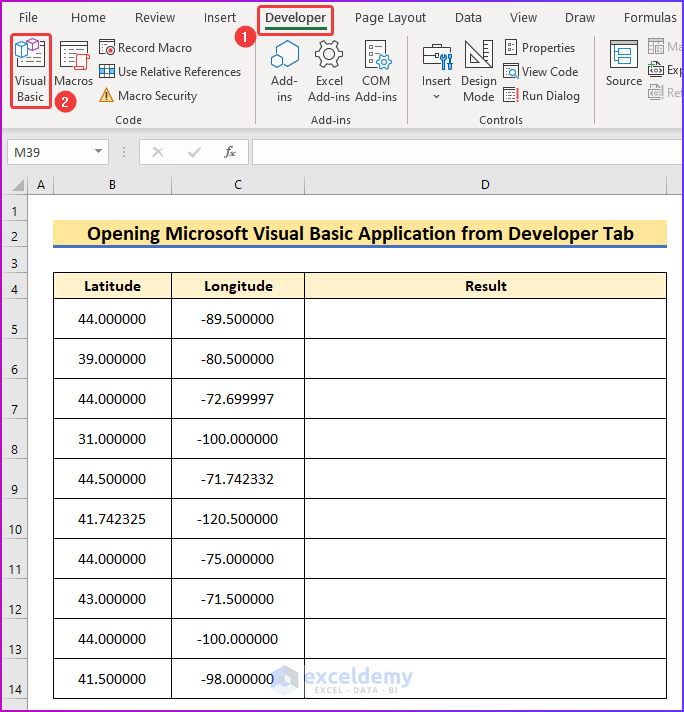Open control Properties
684x712 pixels.
[540, 48]
